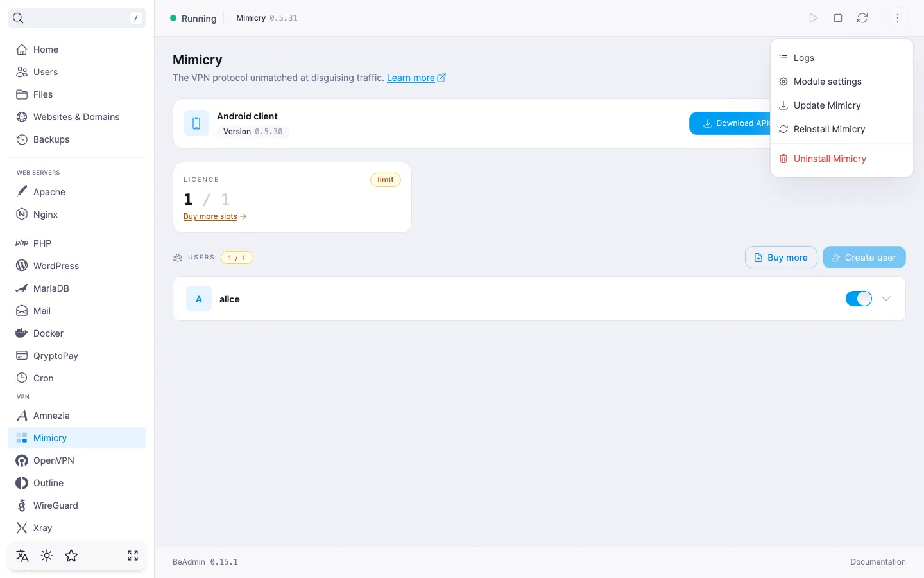Restart the Mimicry service
Viewport: 924px width, 578px height.
coord(862,18)
